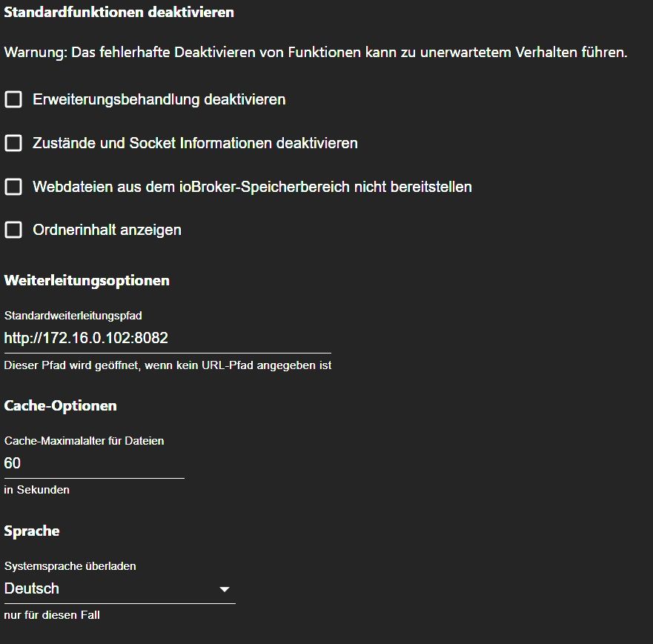Click the 'nur für diesen Fall' hint
The width and height of the screenshot is (653, 644).
(52, 615)
